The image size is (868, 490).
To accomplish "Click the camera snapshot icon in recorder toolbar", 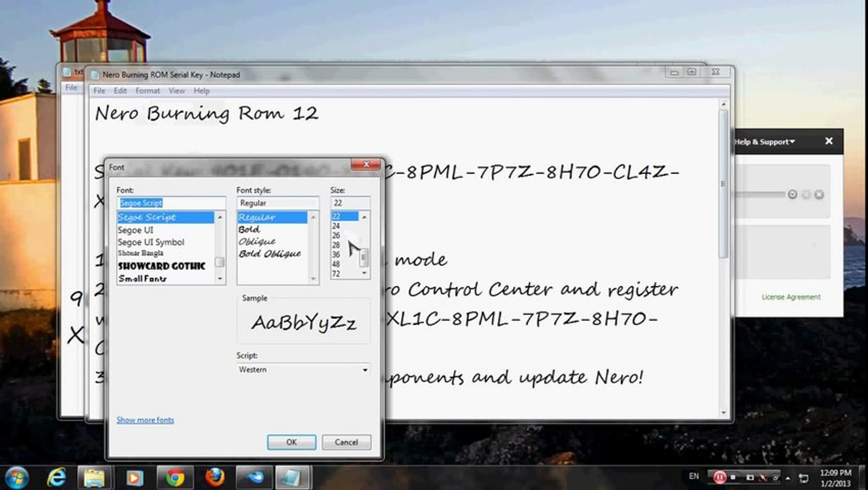I will (x=750, y=478).
